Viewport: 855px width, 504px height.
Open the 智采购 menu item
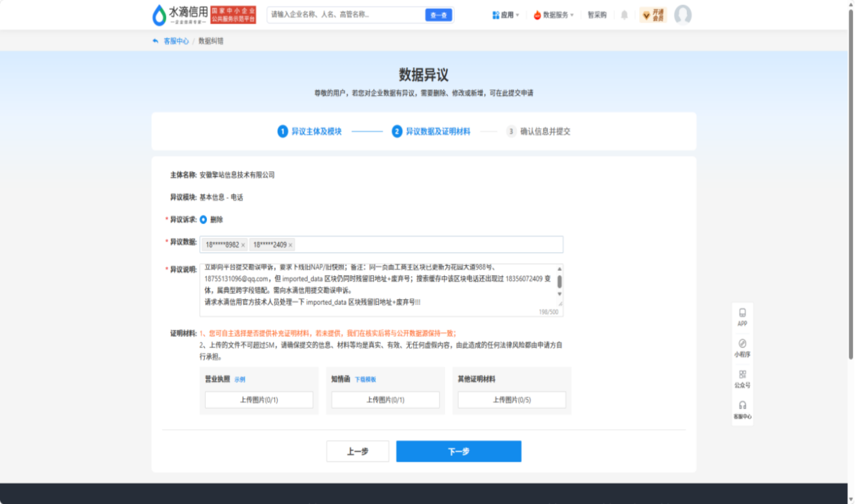[597, 15]
